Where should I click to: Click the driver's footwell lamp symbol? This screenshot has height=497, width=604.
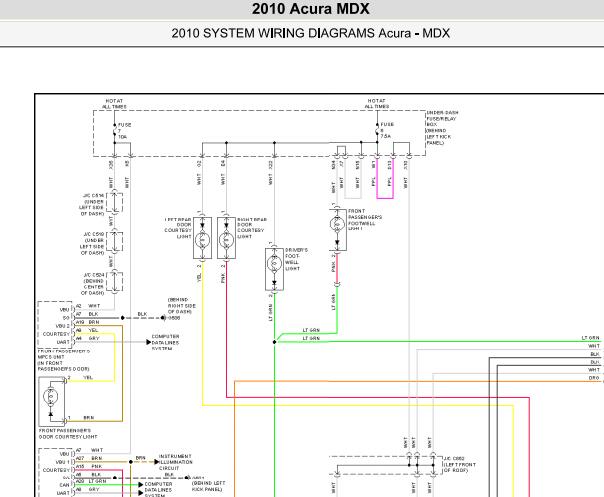[274, 264]
